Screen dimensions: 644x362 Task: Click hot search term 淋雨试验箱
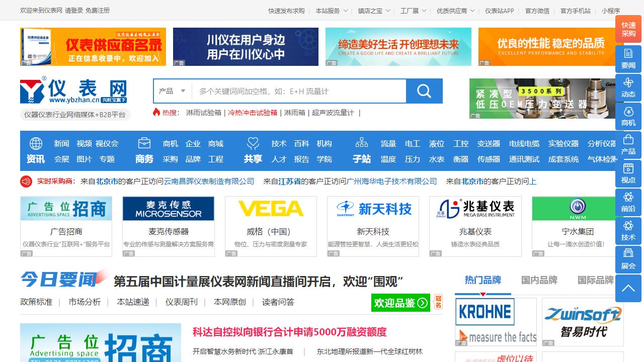coord(204,113)
